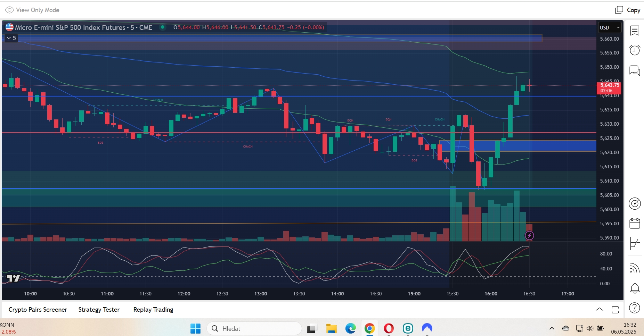Open the Help Center question mark icon
644x336 pixels.
(x=635, y=308)
